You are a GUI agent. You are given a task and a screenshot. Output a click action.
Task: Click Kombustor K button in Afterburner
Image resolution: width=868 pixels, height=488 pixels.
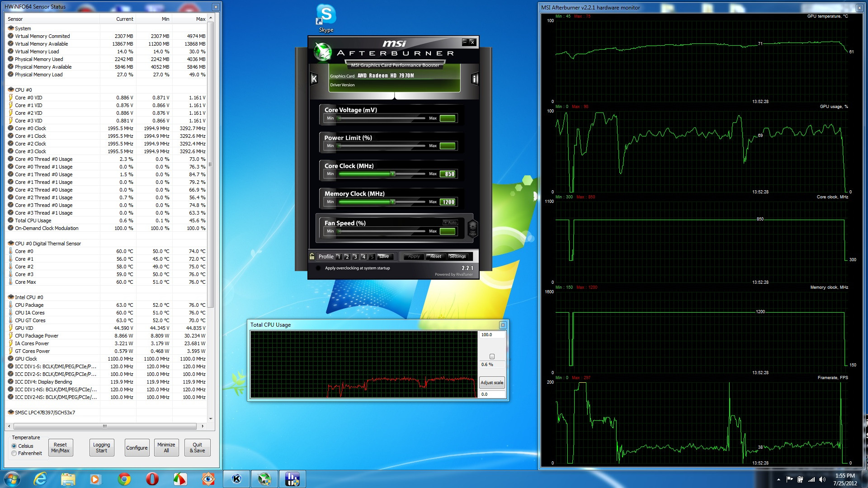314,79
